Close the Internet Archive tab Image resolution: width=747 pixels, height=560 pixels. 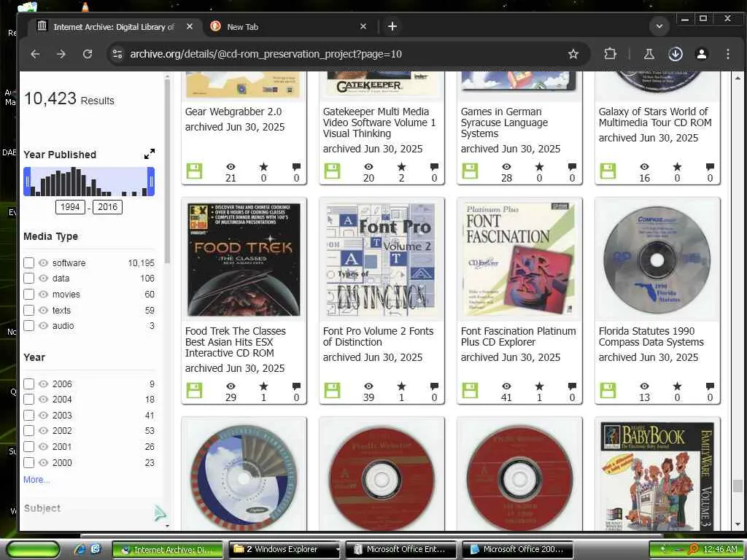[x=190, y=26]
